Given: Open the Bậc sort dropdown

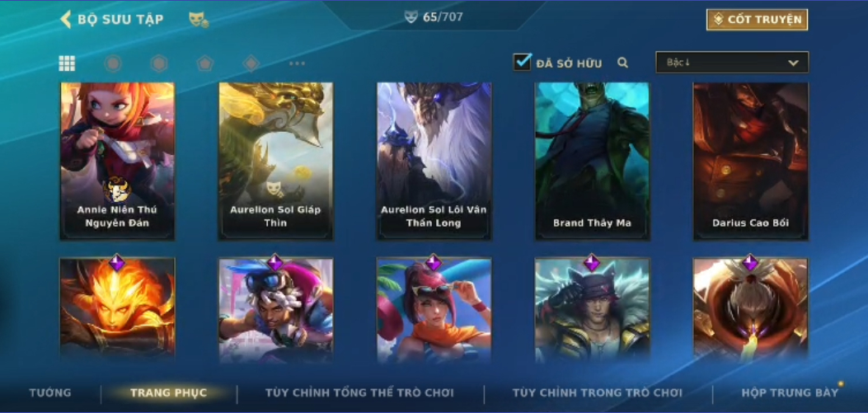Looking at the screenshot, I should tap(732, 63).
